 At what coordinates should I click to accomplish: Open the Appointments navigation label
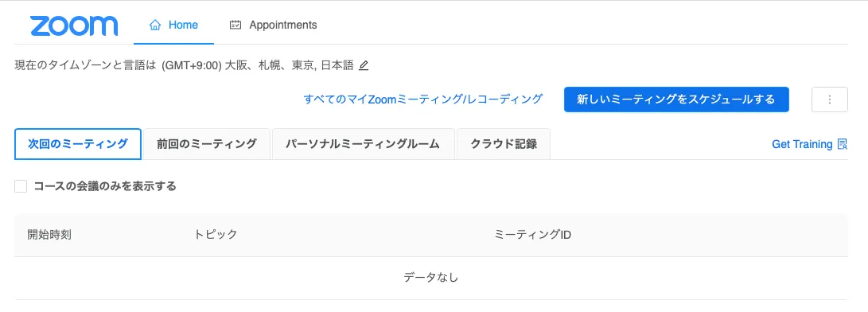tap(283, 25)
